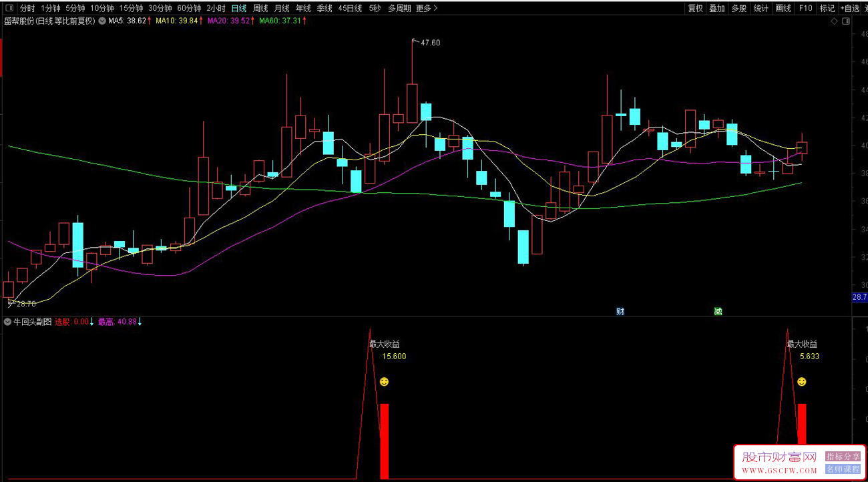
Task: Toggle the left sidebar panel icon
Action: tap(9, 9)
